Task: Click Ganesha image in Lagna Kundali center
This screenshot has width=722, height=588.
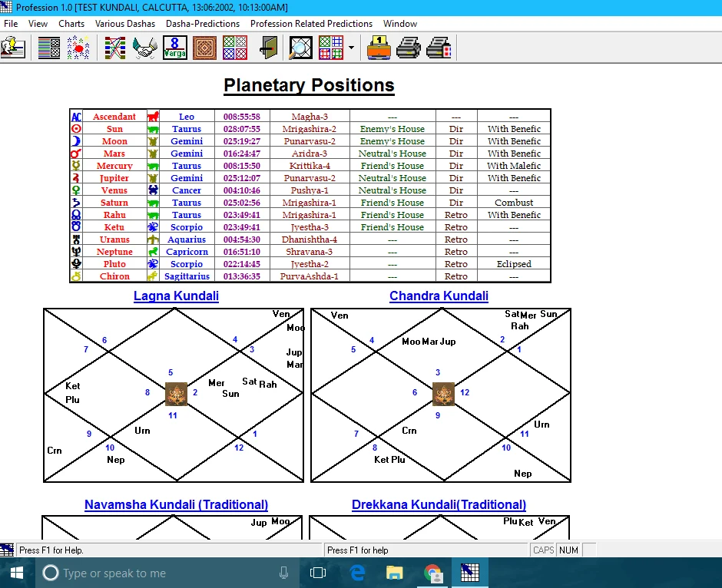Action: pos(177,394)
